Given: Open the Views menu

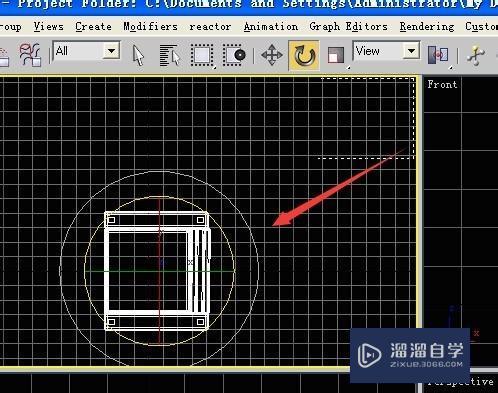Looking at the screenshot, I should click(48, 26).
